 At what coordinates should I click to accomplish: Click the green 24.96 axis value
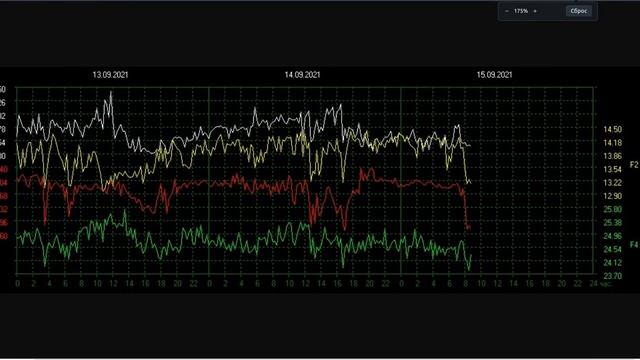tap(613, 236)
